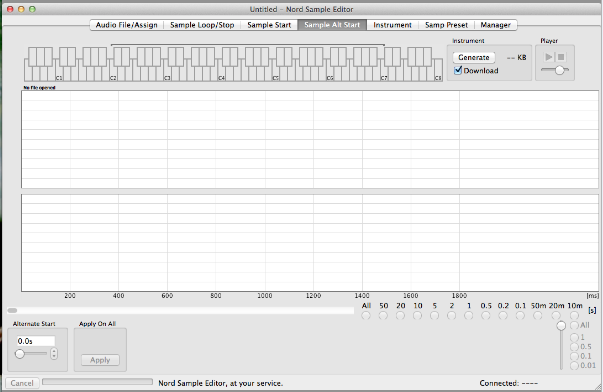Click the Player stop button
This screenshot has height=392, width=603.
561,57
